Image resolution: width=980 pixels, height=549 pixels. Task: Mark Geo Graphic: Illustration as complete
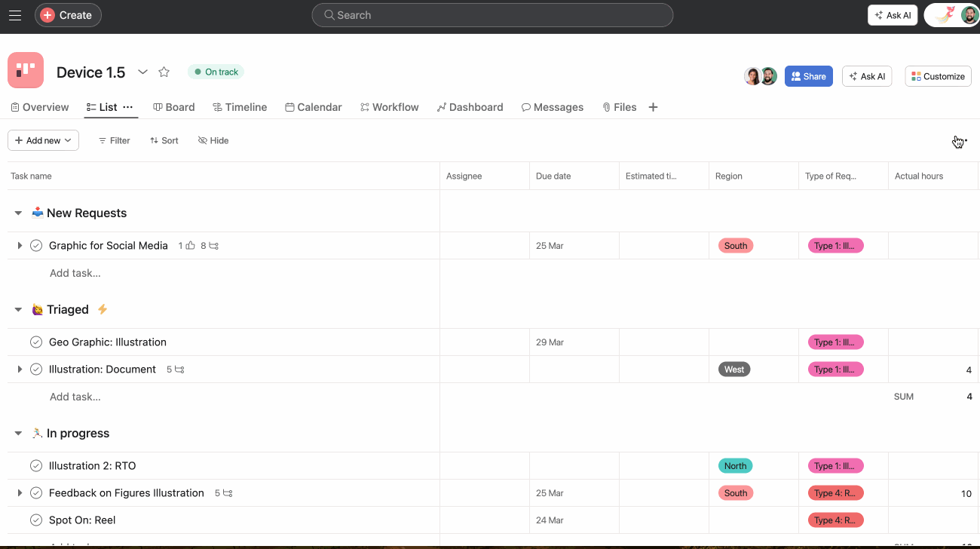point(35,342)
